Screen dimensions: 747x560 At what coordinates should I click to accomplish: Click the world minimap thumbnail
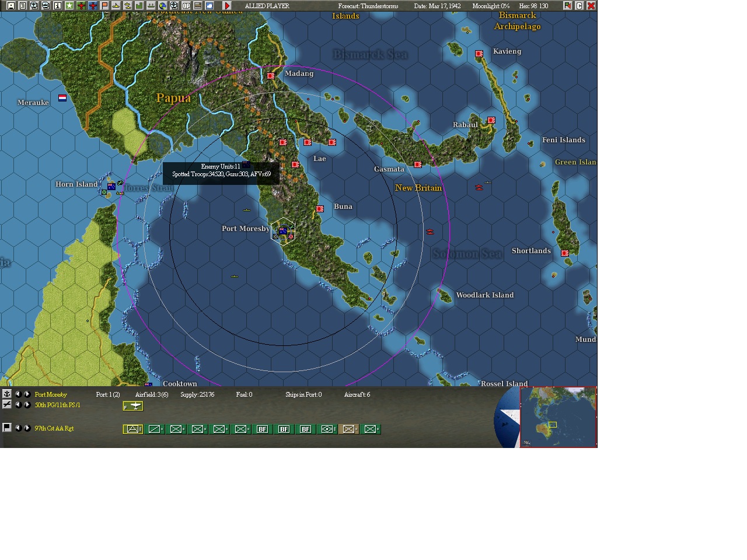click(558, 417)
